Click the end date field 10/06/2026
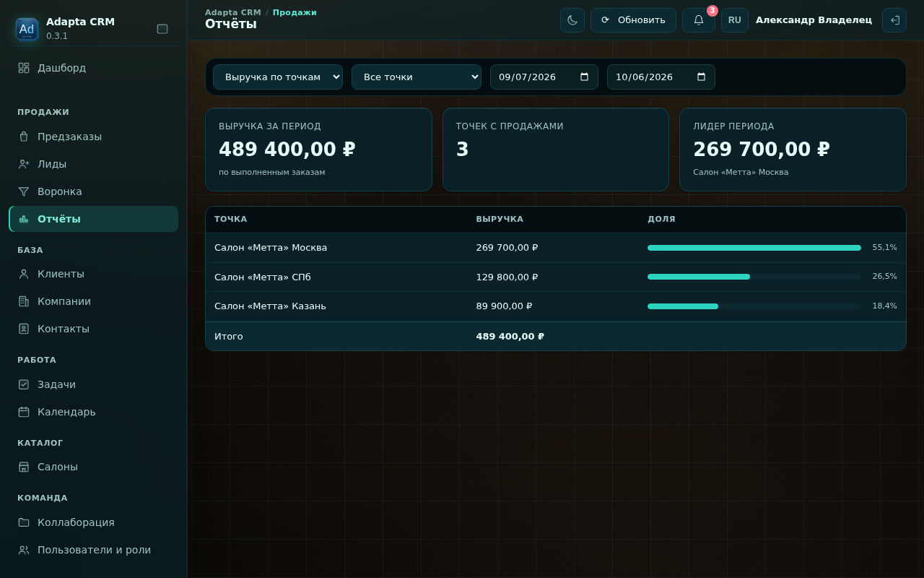 coord(661,77)
